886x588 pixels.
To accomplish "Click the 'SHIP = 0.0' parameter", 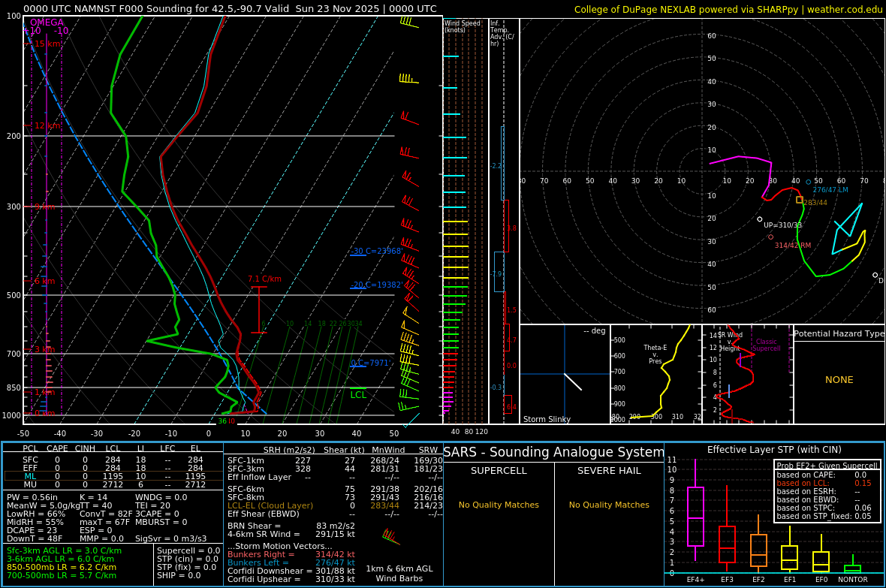I will point(179,575).
